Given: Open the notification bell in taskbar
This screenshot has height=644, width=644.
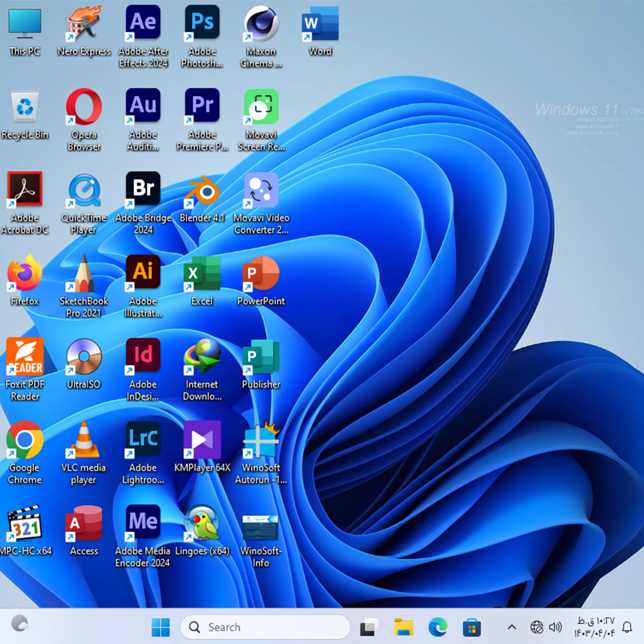Looking at the screenshot, I should 627,627.
